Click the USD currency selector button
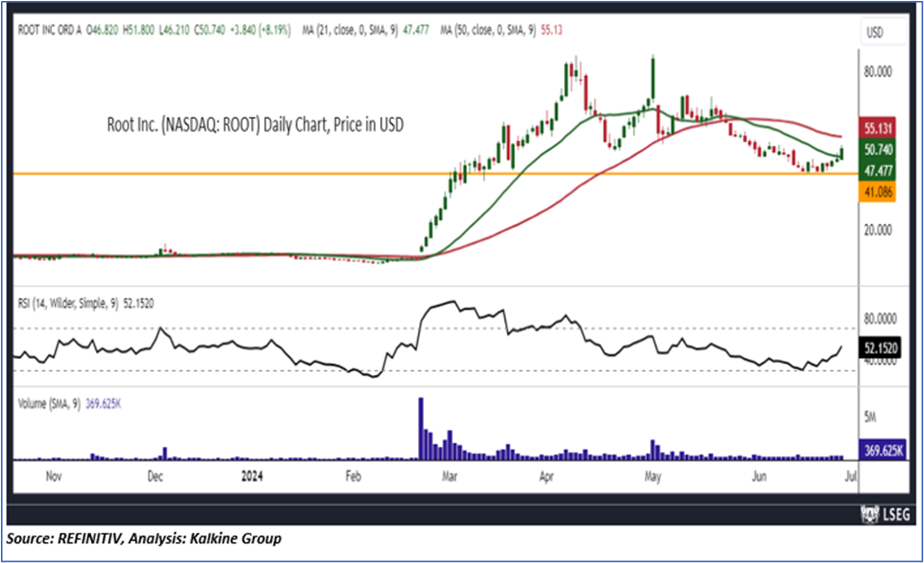The image size is (924, 563). pyautogui.click(x=882, y=32)
